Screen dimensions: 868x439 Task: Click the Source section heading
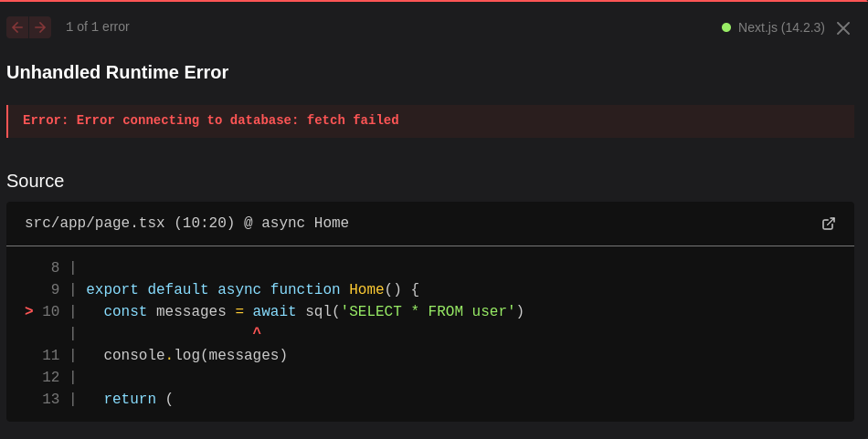(x=36, y=181)
